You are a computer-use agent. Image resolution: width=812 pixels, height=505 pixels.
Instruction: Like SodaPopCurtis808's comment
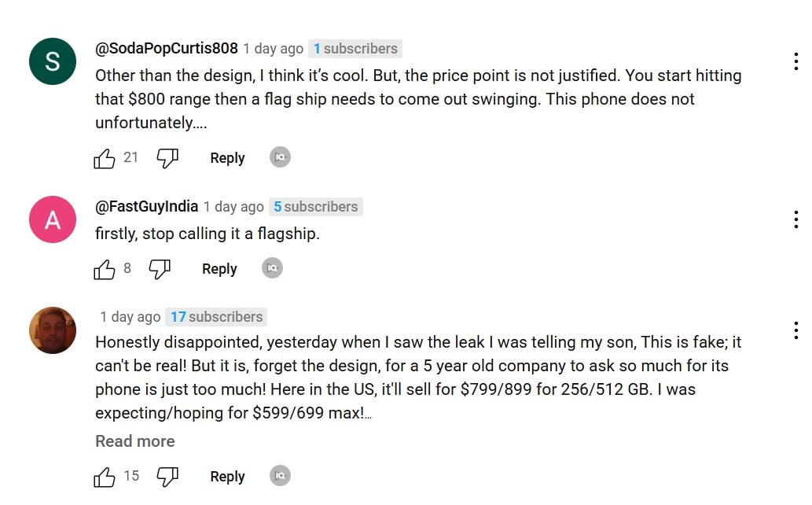(x=104, y=158)
